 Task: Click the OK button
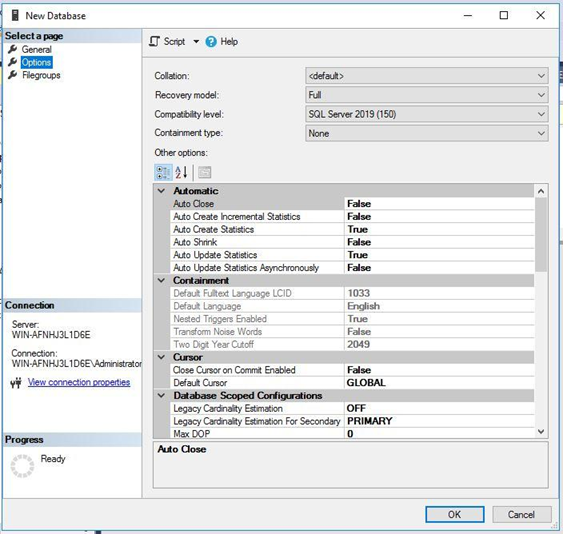(x=455, y=514)
